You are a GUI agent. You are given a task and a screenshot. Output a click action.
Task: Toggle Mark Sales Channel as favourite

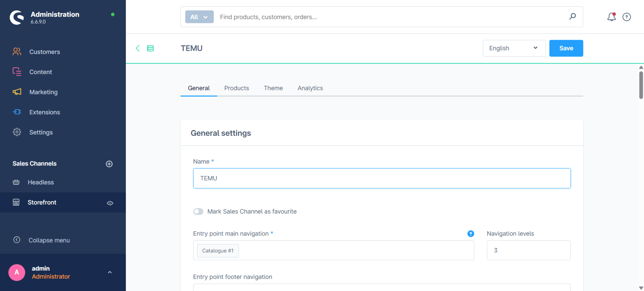(198, 212)
